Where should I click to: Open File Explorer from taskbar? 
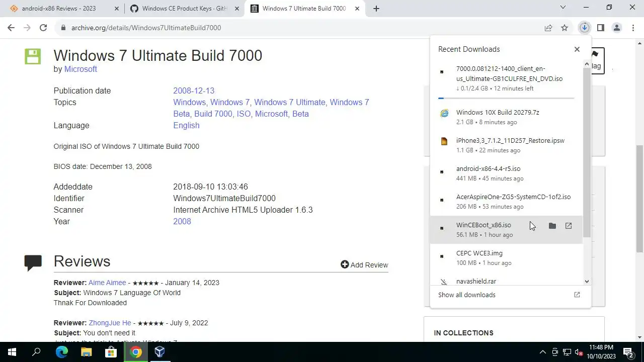tap(86, 352)
